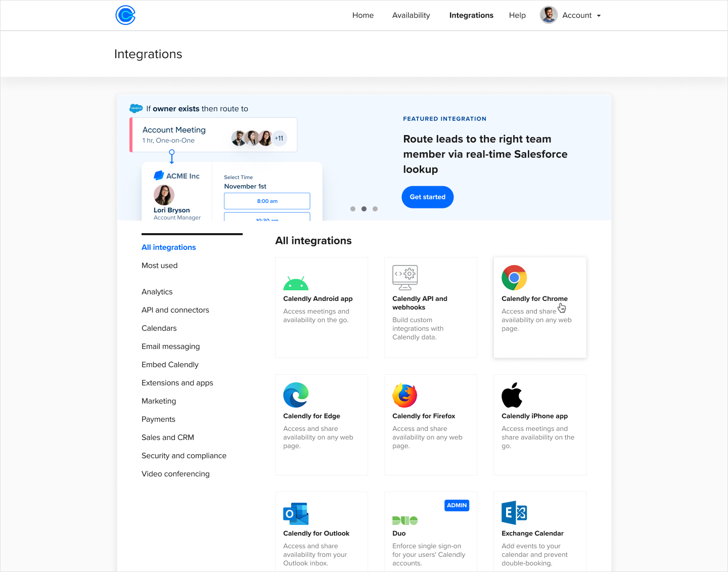This screenshot has width=728, height=572.
Task: Open Calendly Android app title link
Action: click(317, 299)
